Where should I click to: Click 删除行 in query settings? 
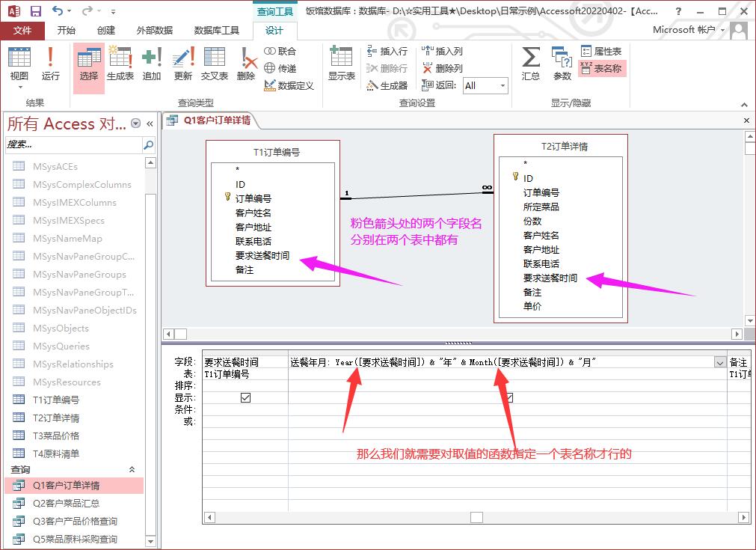387,68
